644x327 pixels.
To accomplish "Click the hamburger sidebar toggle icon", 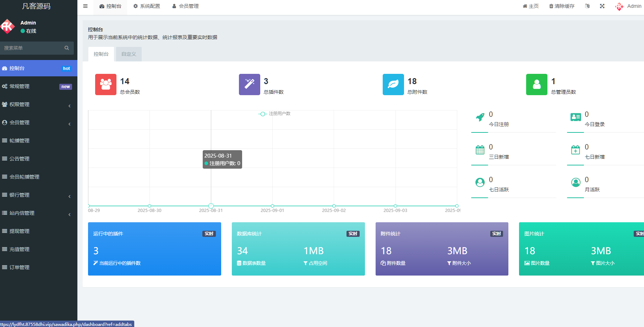I will [85, 6].
